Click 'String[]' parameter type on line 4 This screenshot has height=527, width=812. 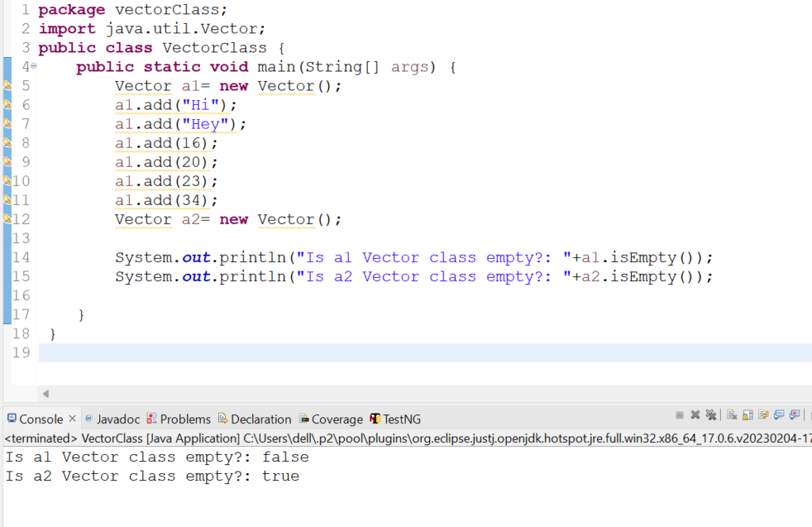coord(342,67)
